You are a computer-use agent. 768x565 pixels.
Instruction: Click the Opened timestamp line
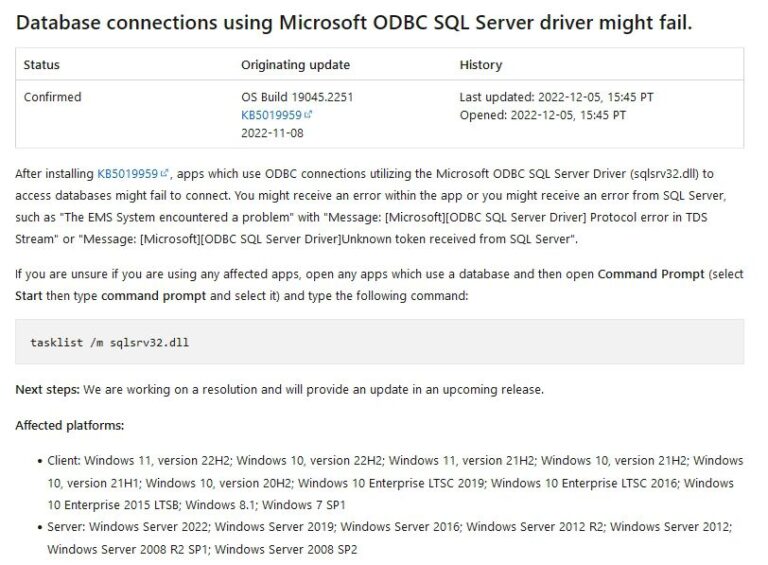tap(542, 115)
